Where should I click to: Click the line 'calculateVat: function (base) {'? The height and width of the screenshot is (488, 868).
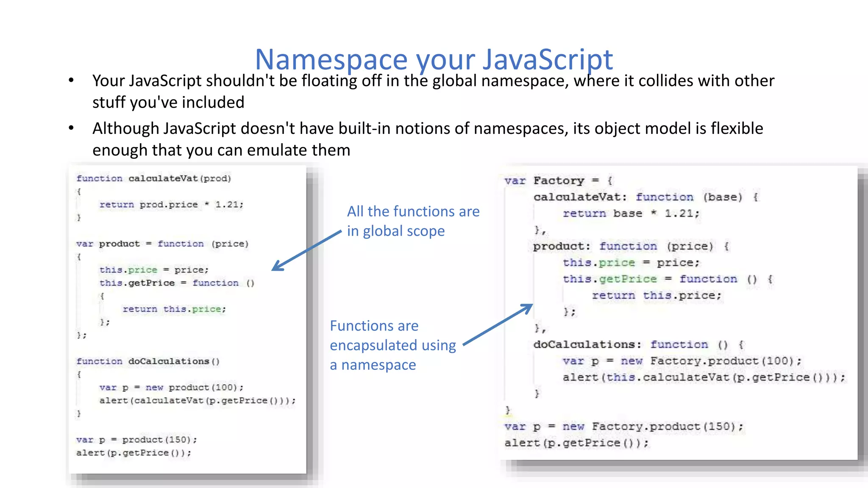646,197
